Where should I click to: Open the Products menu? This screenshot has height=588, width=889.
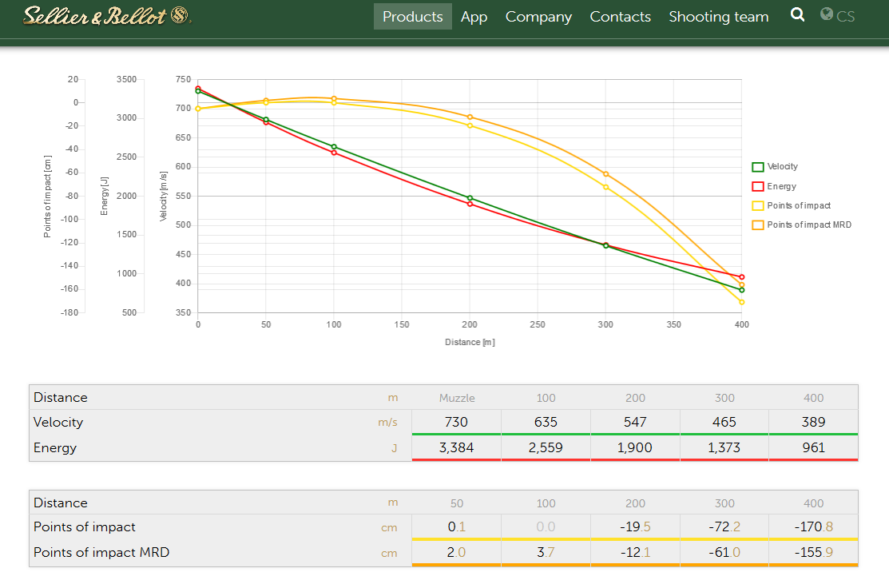click(412, 17)
